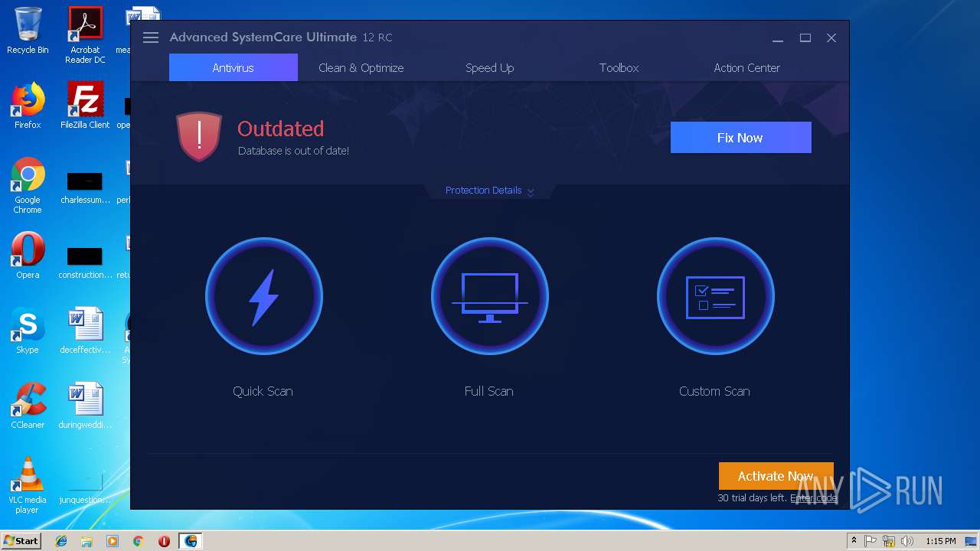Launch Chrome from the taskbar

tap(139, 541)
